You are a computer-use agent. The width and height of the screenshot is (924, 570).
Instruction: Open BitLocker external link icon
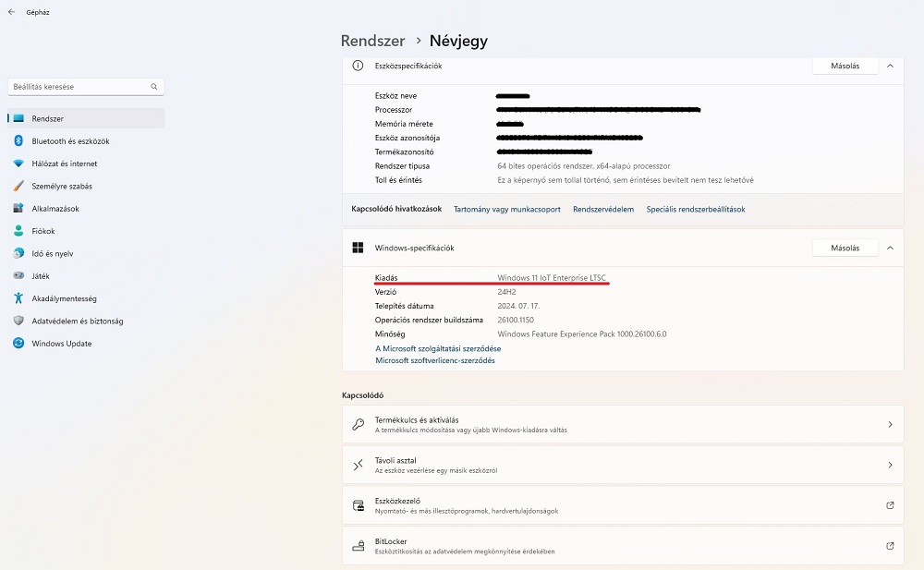click(890, 546)
